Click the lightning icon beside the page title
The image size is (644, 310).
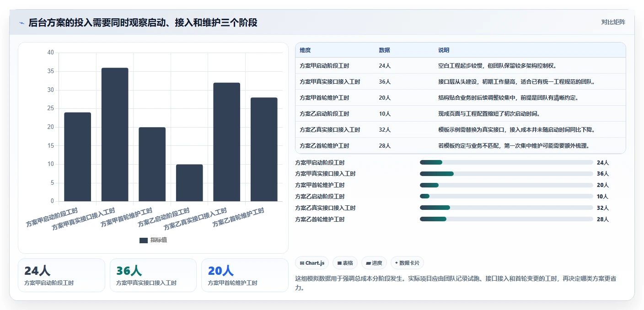tap(21, 22)
